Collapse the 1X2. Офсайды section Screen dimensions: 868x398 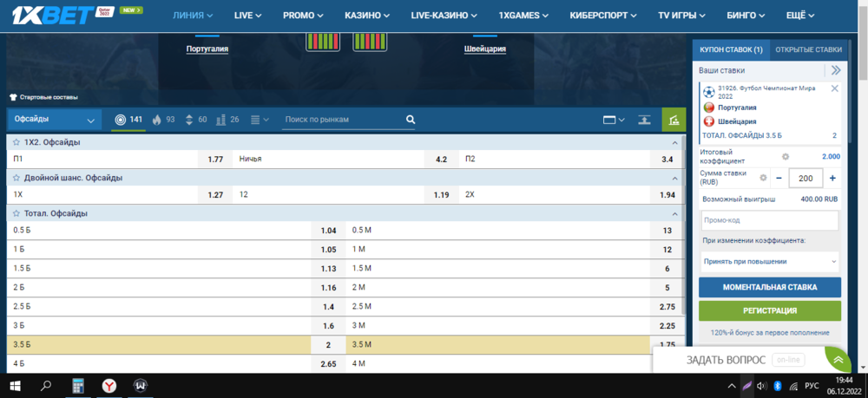pyautogui.click(x=674, y=142)
